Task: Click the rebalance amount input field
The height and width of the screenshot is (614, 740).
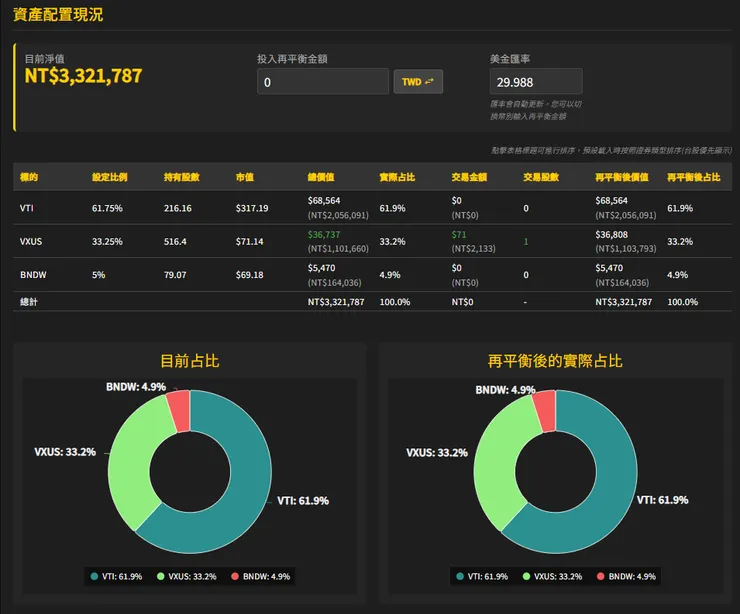Action: pyautogui.click(x=323, y=82)
